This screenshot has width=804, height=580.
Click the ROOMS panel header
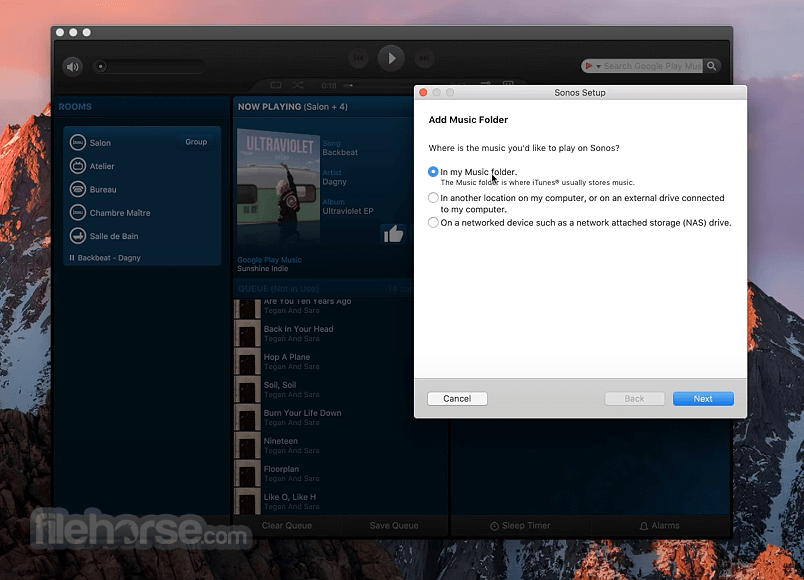pos(75,107)
